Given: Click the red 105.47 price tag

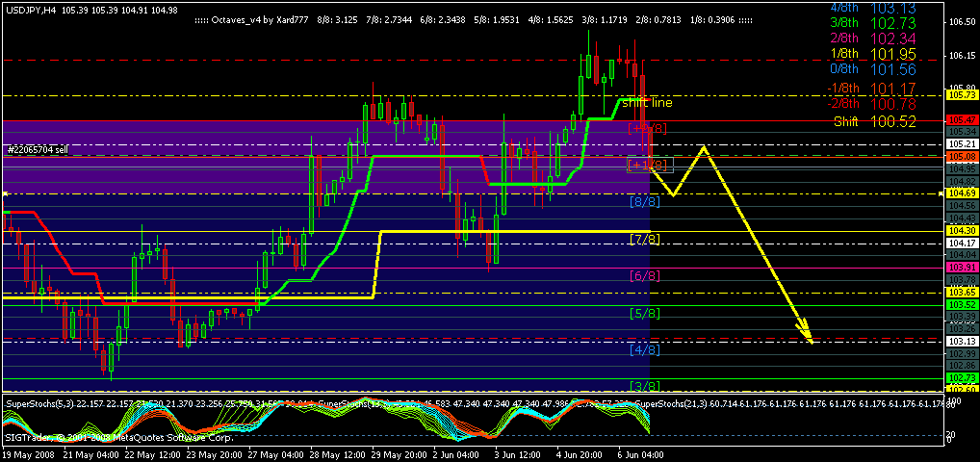Looking at the screenshot, I should tap(962, 119).
